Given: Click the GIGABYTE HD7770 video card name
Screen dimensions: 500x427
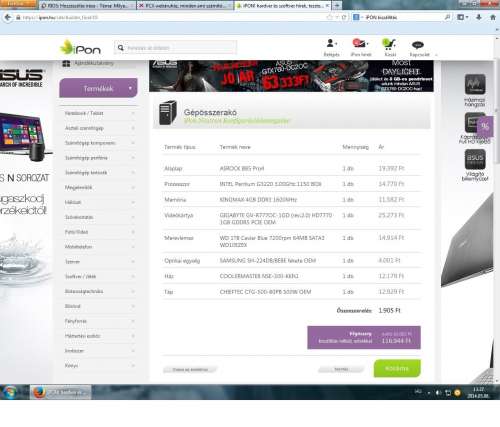Looking at the screenshot, I should click(276, 219).
